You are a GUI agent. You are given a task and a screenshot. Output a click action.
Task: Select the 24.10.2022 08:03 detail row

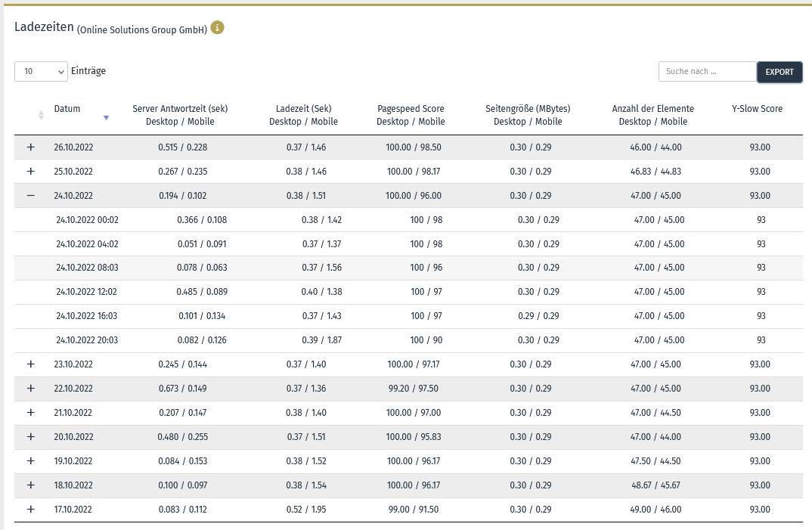408,268
